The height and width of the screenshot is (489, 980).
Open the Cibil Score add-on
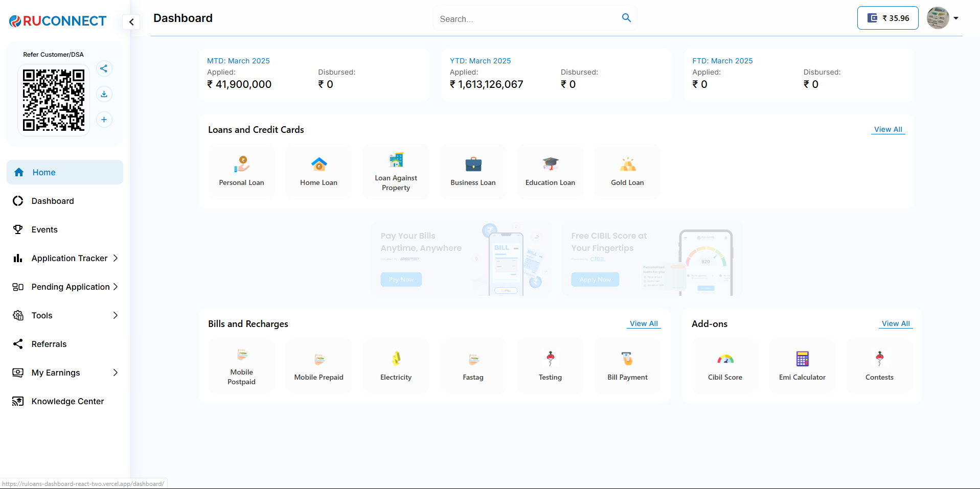point(725,366)
